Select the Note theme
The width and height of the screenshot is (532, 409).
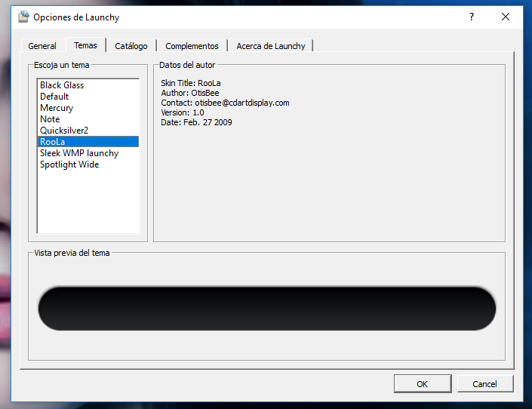click(x=88, y=119)
